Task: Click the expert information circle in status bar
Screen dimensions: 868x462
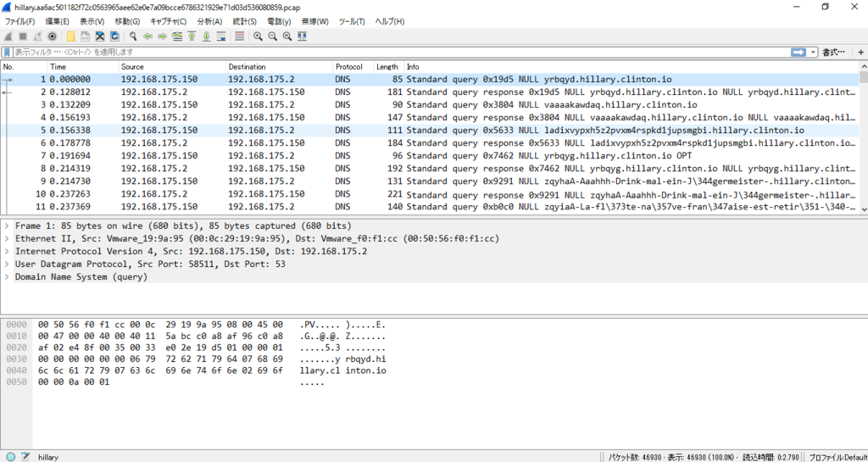Action: 10,457
